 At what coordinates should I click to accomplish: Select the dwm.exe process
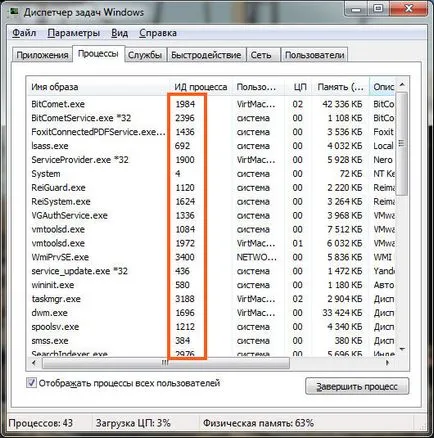(211, 313)
